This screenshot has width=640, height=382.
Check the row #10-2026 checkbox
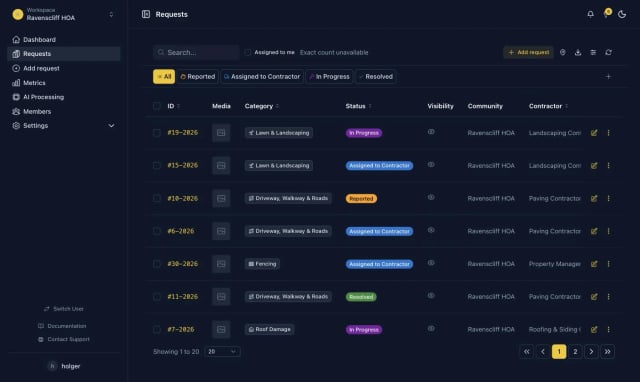(x=157, y=198)
